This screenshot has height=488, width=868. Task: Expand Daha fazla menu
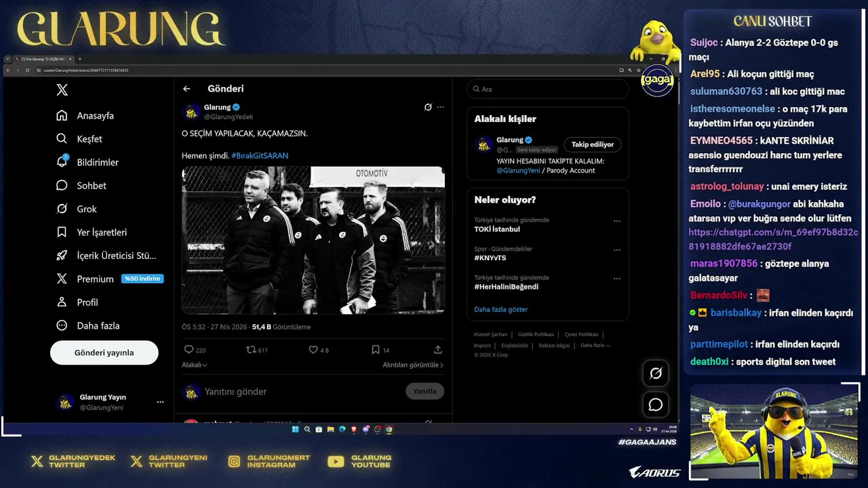coord(88,325)
